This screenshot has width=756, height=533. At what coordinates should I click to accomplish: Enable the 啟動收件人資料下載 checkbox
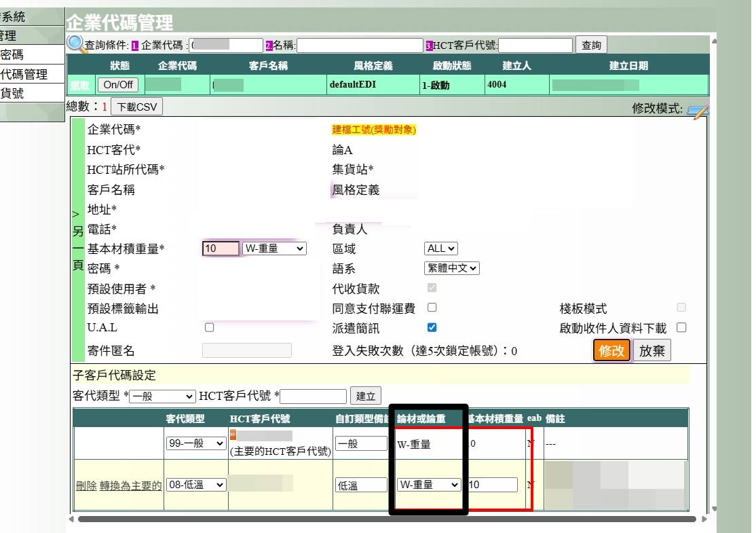point(681,327)
